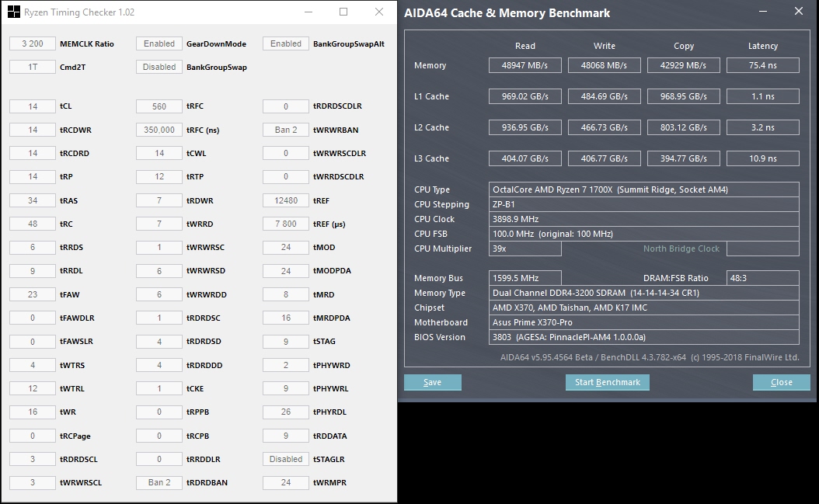Click the Latency column header in AIDA64
This screenshot has width=819, height=504.
762,46
